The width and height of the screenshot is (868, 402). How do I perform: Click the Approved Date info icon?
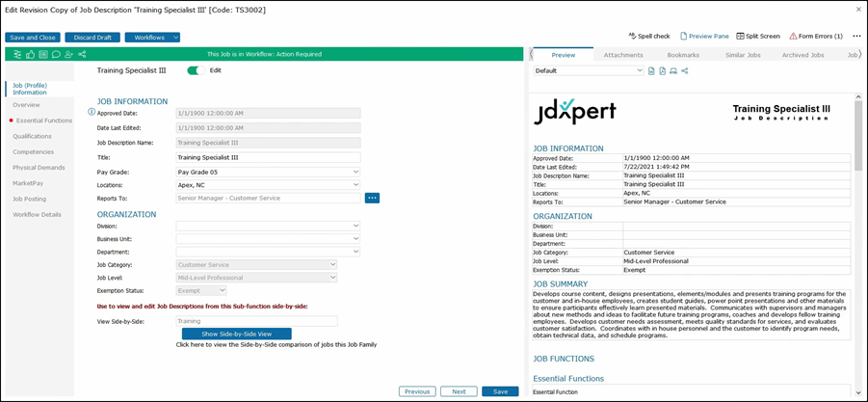[92, 112]
